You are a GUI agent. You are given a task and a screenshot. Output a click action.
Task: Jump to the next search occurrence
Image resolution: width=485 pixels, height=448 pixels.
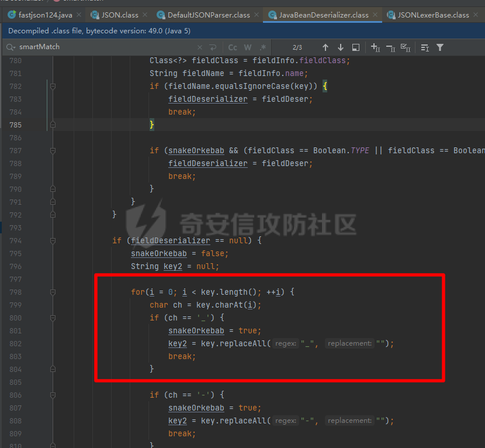pyautogui.click(x=341, y=47)
